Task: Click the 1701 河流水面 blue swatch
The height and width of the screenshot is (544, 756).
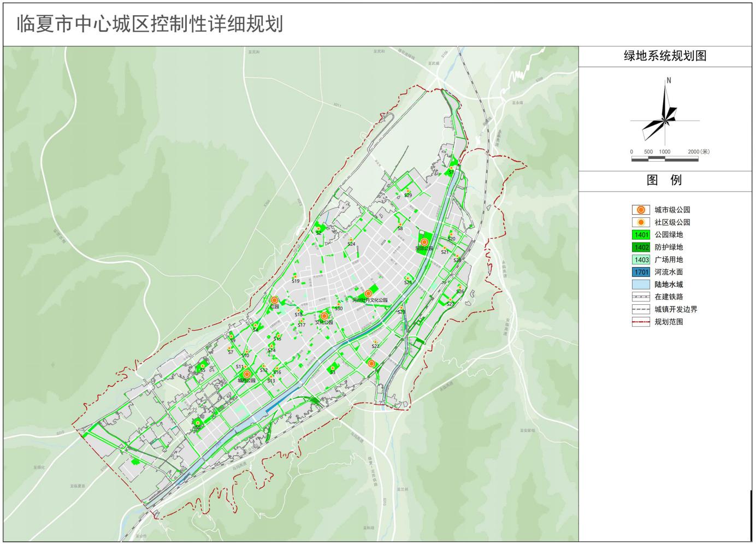Action: [x=641, y=272]
